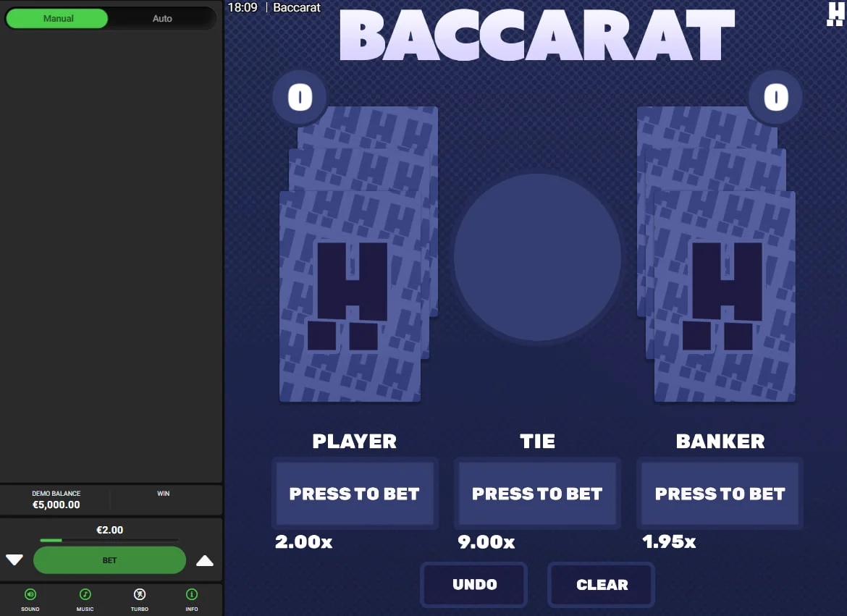
Task: Click the €5,000.00 demo balance
Action: [x=56, y=505]
